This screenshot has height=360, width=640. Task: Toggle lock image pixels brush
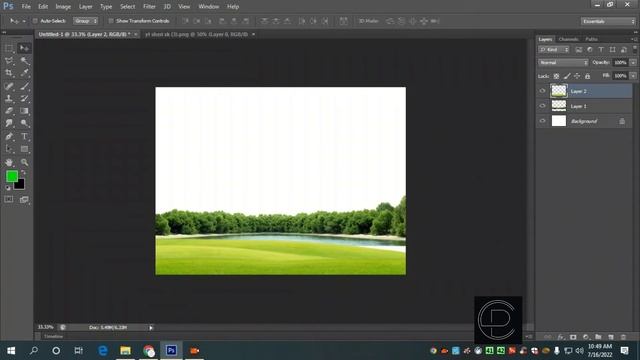click(x=567, y=76)
